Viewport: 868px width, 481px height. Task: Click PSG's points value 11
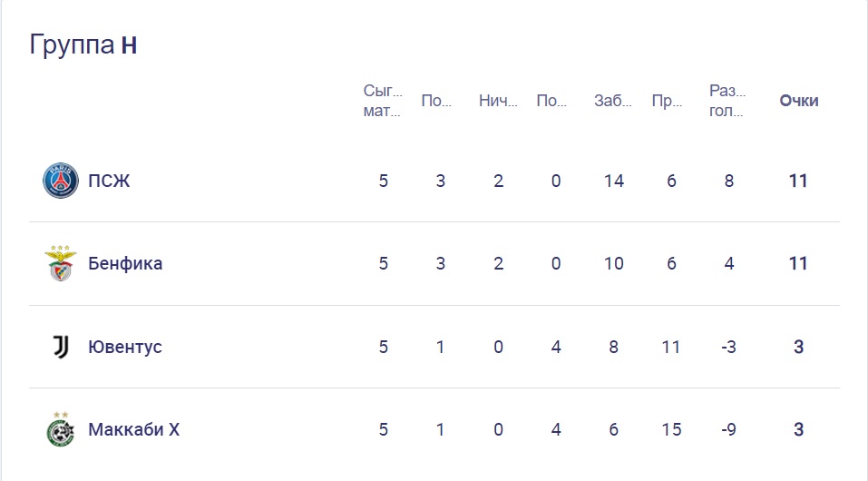pos(798,181)
